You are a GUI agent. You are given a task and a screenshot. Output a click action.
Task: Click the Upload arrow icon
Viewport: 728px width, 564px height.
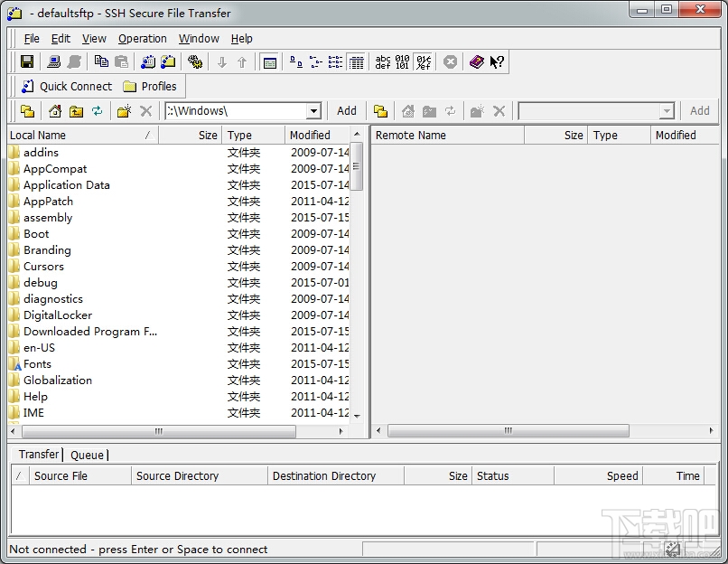click(242, 61)
